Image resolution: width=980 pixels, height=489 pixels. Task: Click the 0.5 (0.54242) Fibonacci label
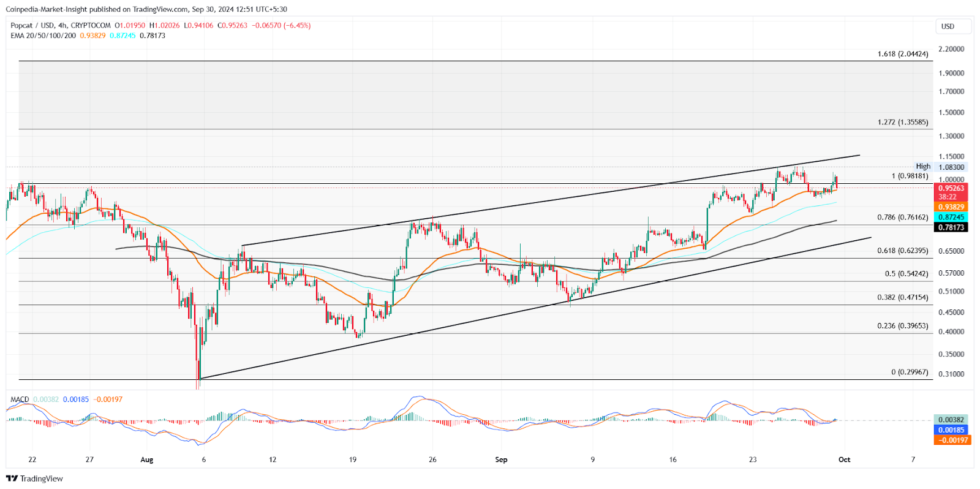point(907,274)
